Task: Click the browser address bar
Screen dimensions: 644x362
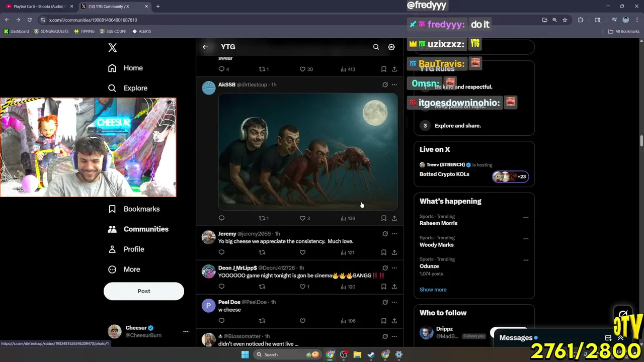Action: coord(287,20)
